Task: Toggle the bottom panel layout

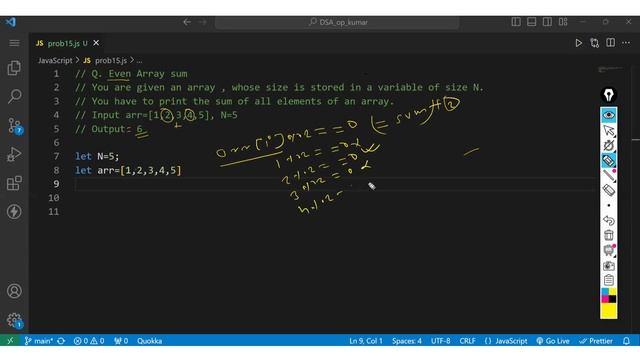Action: click(x=531, y=22)
